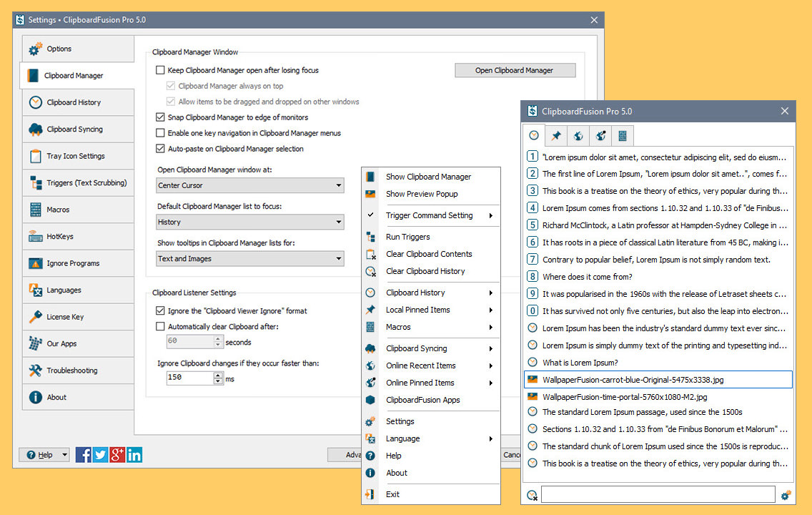Check Automatically clear Clipboard after
This screenshot has height=515, width=812.
[x=159, y=325]
